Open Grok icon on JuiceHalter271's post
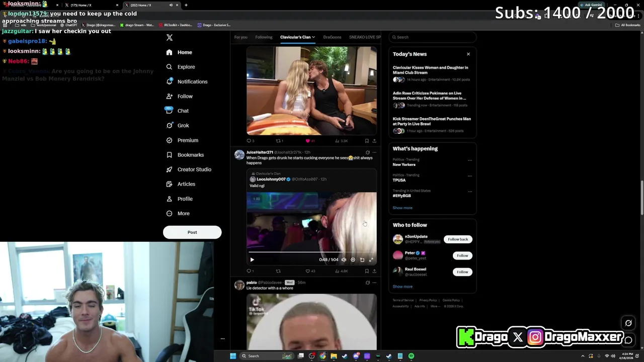 pos(368,152)
